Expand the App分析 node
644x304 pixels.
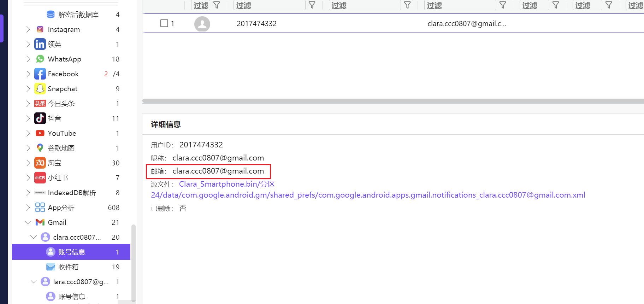[x=28, y=207]
